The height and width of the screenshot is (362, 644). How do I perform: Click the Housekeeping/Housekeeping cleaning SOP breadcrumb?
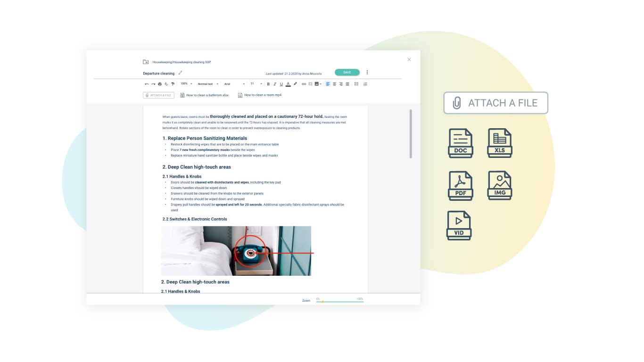point(182,62)
